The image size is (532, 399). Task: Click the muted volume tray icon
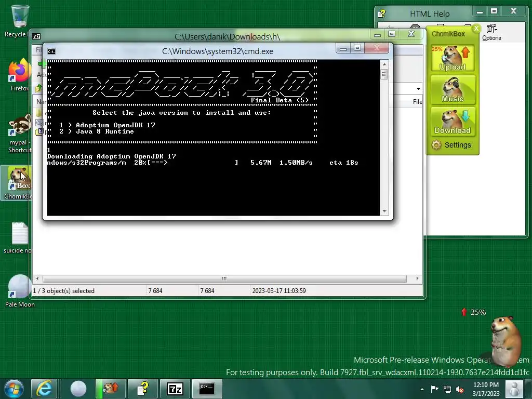tap(460, 389)
